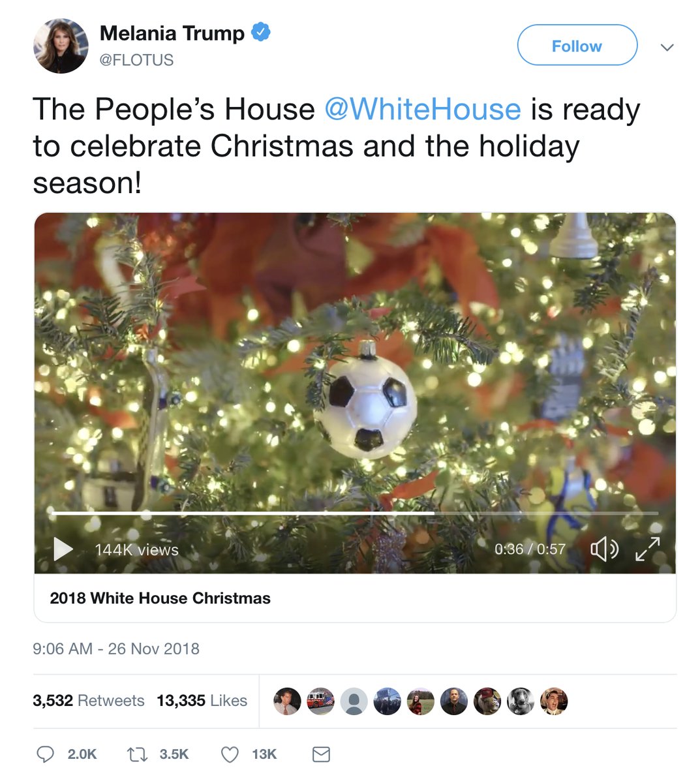This screenshot has width=700, height=783.
Task: Click the blue verified badge
Action: [261, 32]
